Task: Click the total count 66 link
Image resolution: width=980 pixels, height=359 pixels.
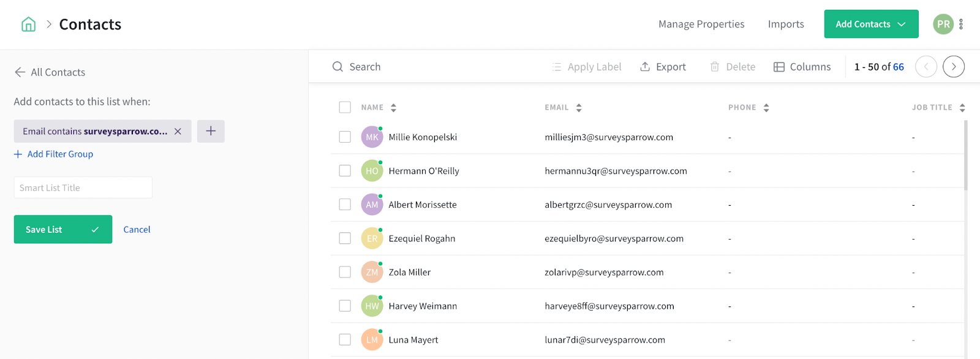Action: click(x=898, y=67)
